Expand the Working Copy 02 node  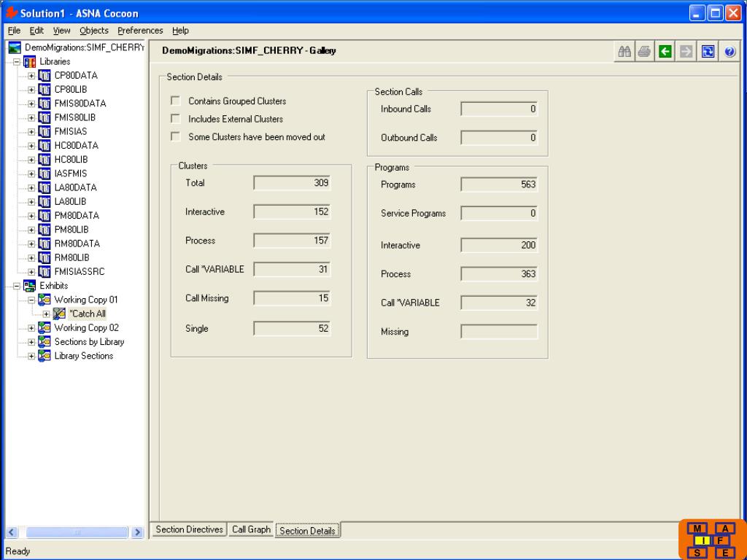point(31,328)
